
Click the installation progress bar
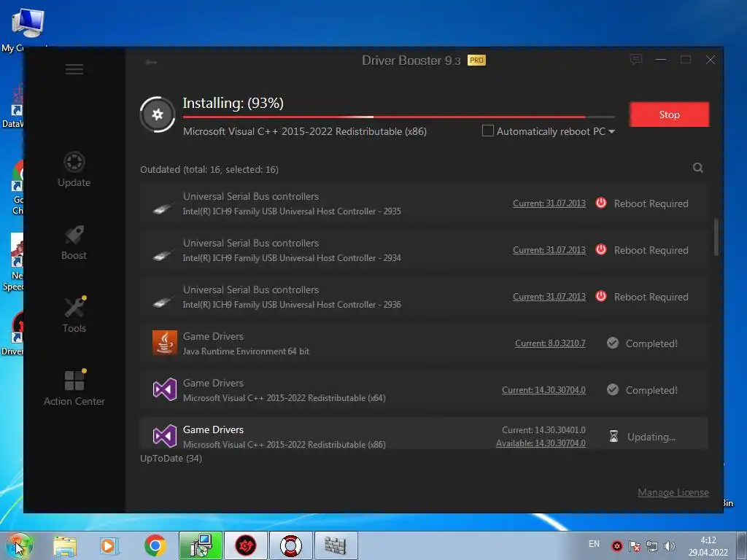click(x=399, y=117)
